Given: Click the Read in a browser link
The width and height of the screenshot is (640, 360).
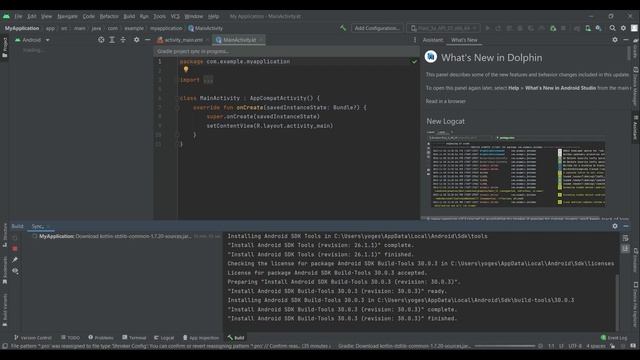Looking at the screenshot, I should 445,101.
